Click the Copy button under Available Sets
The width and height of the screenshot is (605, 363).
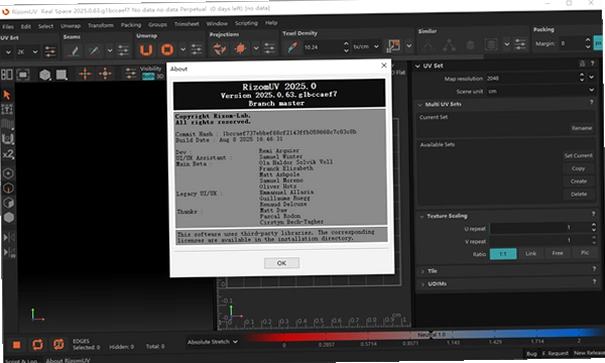click(x=578, y=169)
